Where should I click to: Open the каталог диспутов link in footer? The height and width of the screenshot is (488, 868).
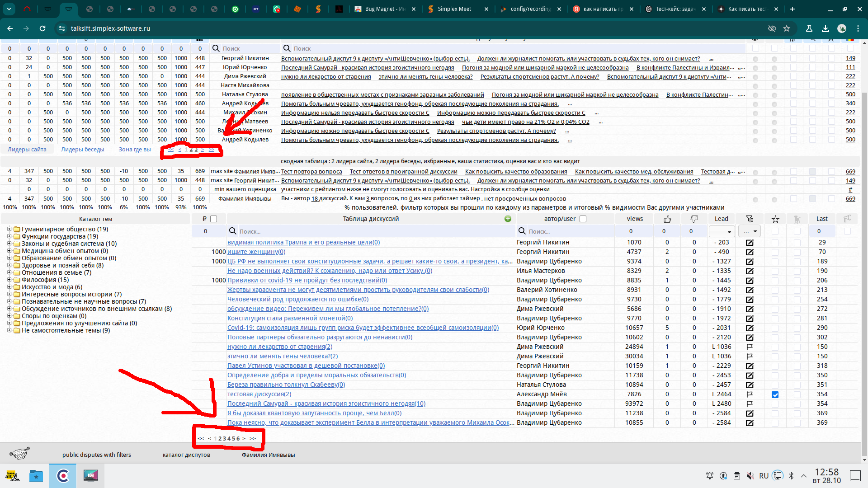(186, 455)
